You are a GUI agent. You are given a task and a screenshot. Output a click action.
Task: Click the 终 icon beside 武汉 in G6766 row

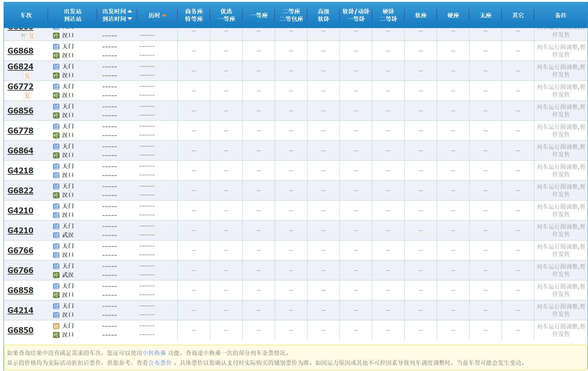[56, 275]
